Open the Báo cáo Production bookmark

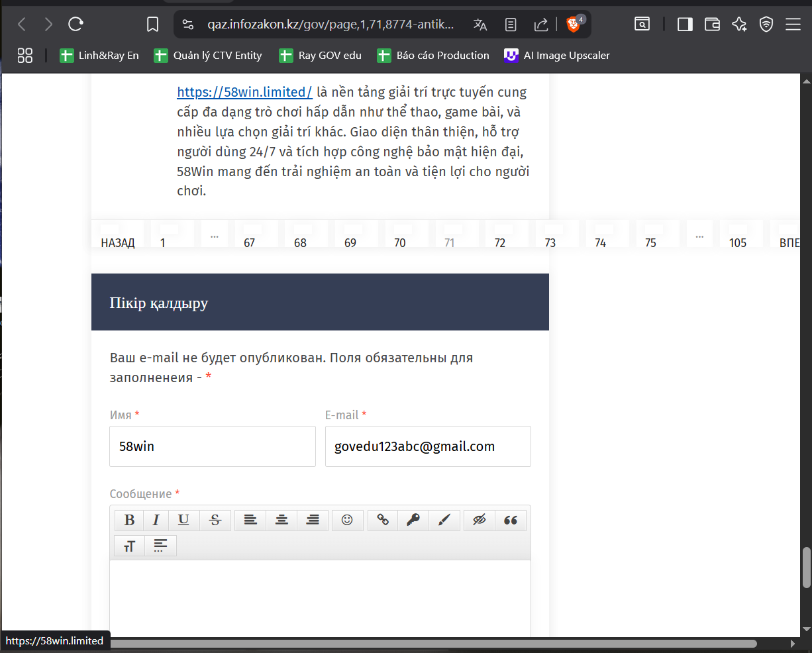(x=433, y=56)
